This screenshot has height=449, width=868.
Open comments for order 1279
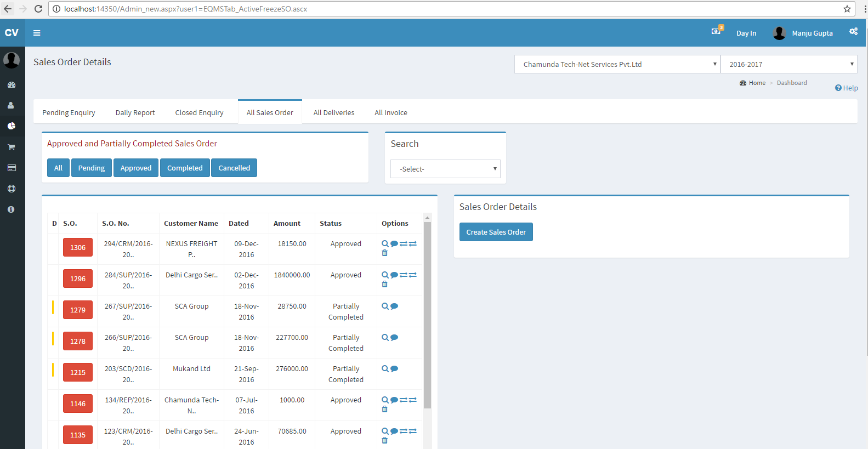(394, 306)
